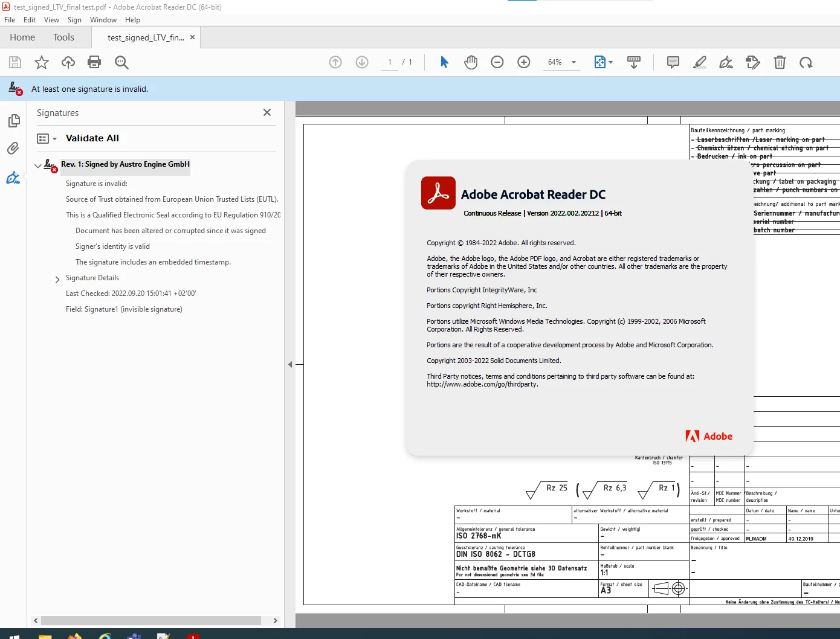Screen dimensions: 840x639
Task: Select 'Source of Trust obtained from' row
Action: [x=172, y=199]
